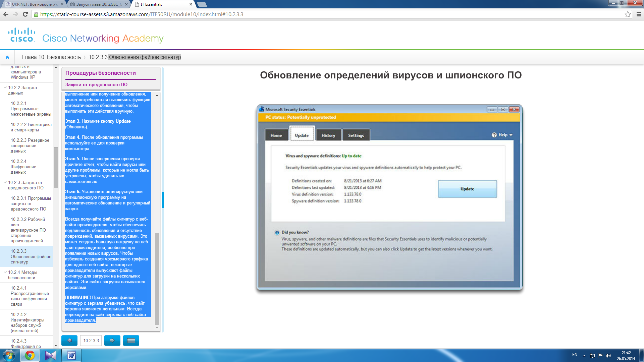Open Microsoft Word from the taskbar
Screen dimensions: 644x362
tap(71, 355)
